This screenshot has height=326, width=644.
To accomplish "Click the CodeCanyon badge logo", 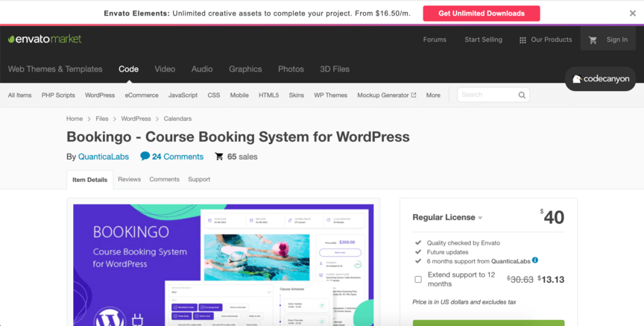I will (x=601, y=79).
